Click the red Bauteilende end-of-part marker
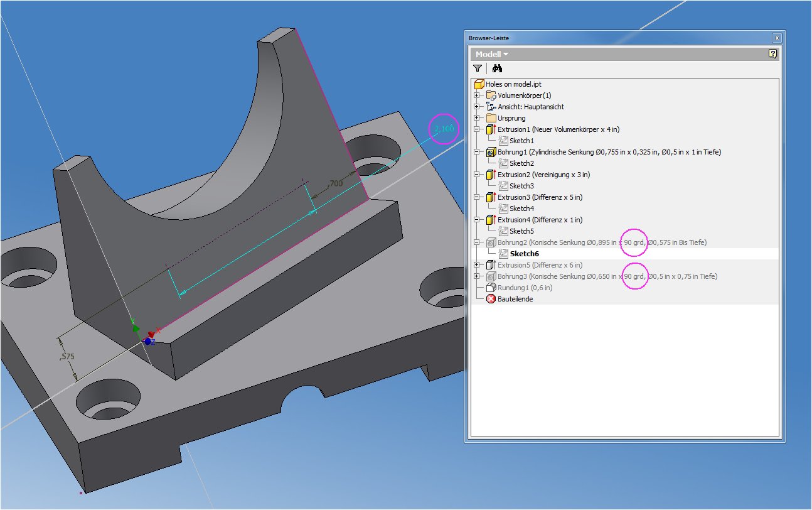 pyautogui.click(x=491, y=299)
